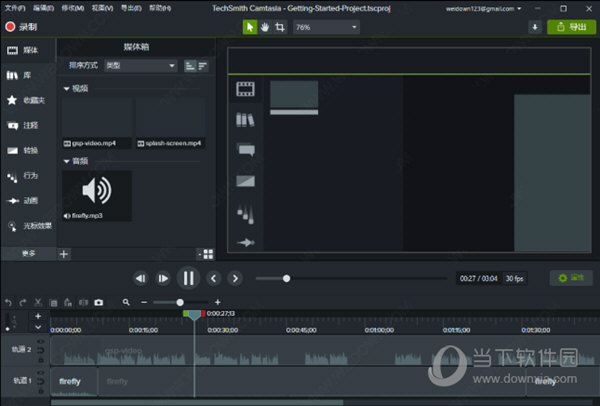This screenshot has width=600, height=406.
Task: Open the 库 library tab
Action: coord(28,75)
